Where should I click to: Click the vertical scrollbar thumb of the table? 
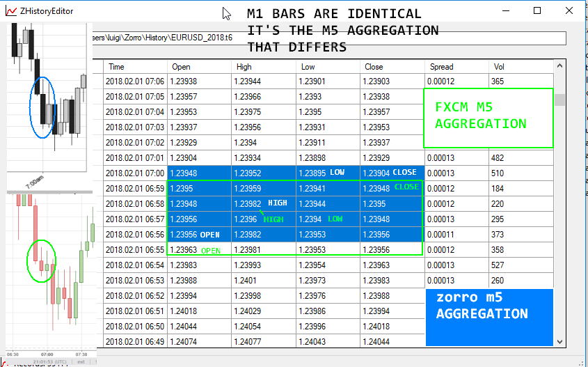559,100
